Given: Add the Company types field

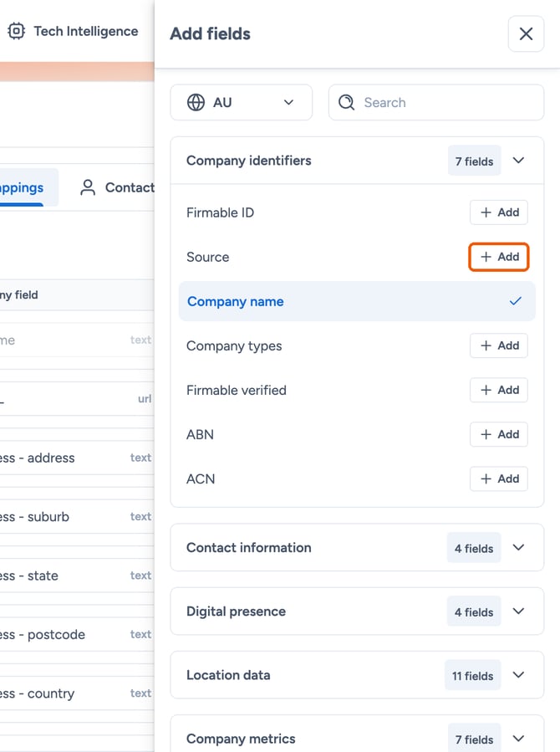Looking at the screenshot, I should point(499,345).
